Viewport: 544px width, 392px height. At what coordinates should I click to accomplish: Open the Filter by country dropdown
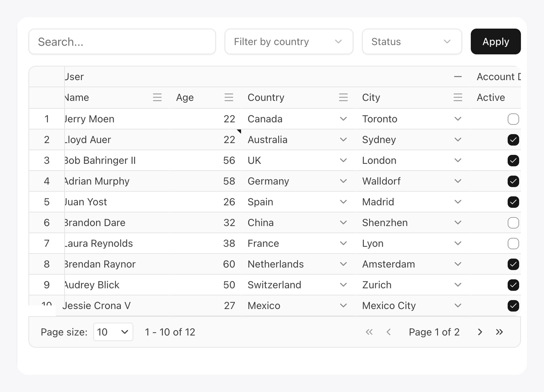pyautogui.click(x=289, y=41)
